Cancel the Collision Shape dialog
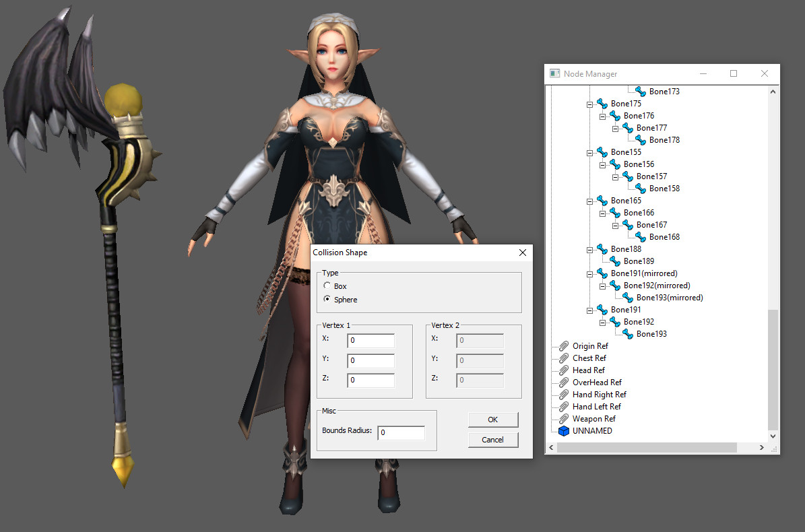 point(493,440)
